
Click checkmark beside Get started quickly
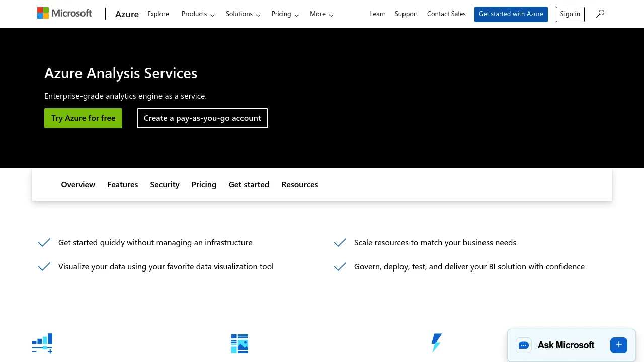pos(44,243)
